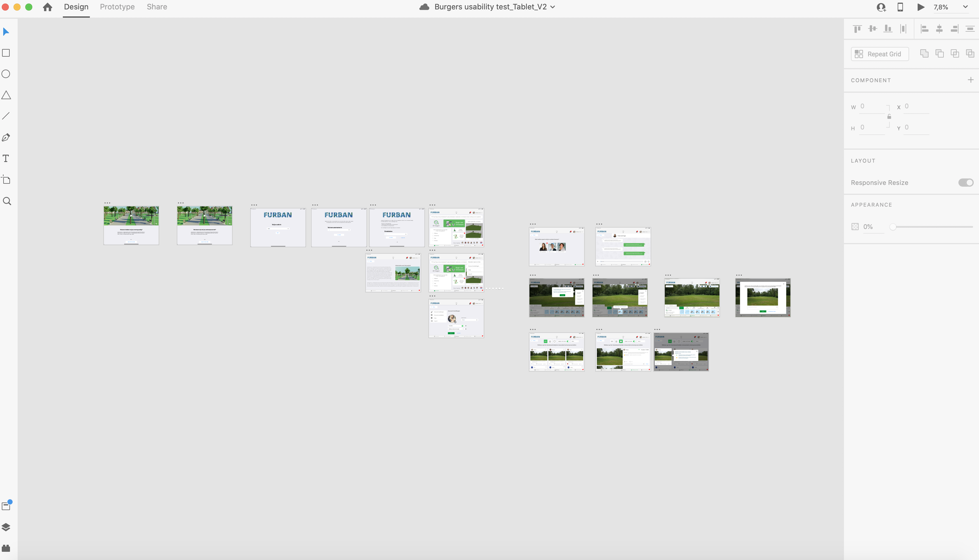This screenshot has width=979, height=560.
Task: Select the Polygon tool
Action: [x=6, y=95]
